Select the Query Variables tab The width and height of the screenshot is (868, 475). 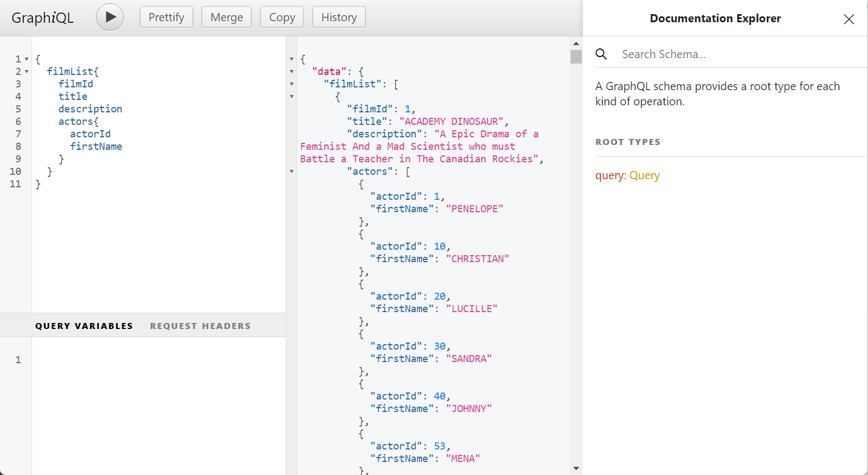84,326
